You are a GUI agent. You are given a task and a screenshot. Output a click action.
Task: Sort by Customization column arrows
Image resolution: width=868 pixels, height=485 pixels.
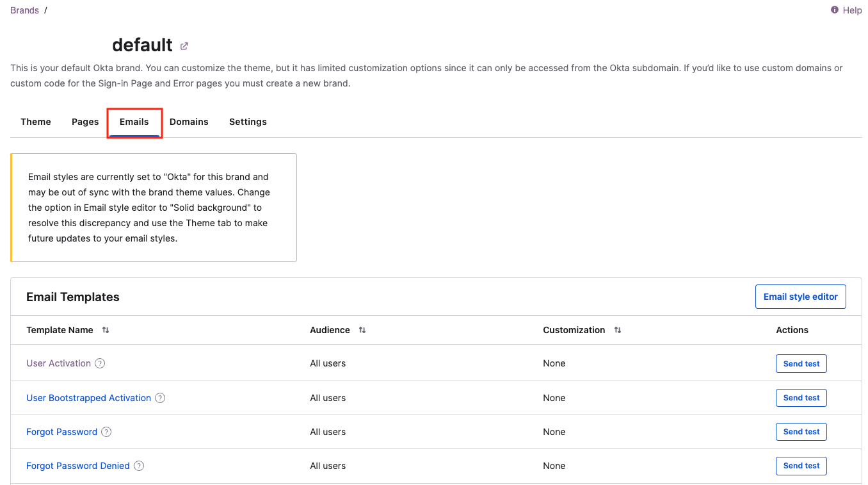618,330
